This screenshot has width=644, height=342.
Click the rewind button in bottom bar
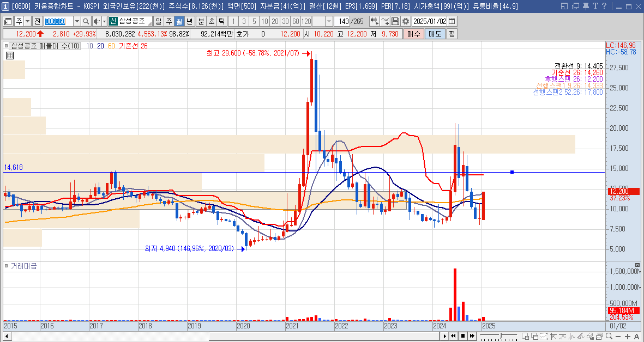(454, 336)
